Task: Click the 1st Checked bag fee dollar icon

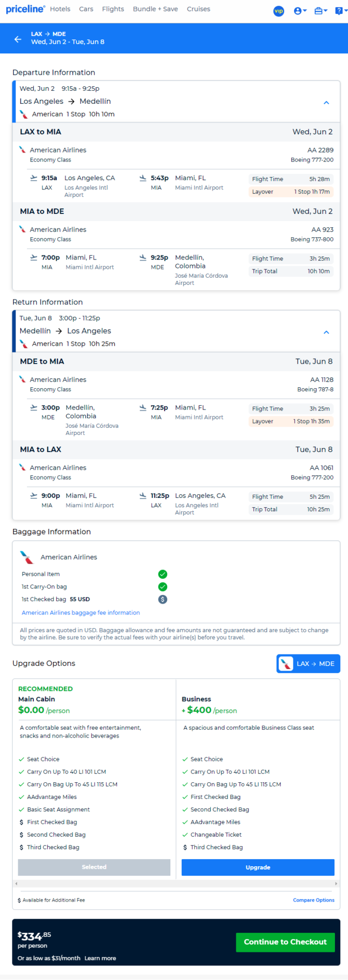Action: coord(163,599)
